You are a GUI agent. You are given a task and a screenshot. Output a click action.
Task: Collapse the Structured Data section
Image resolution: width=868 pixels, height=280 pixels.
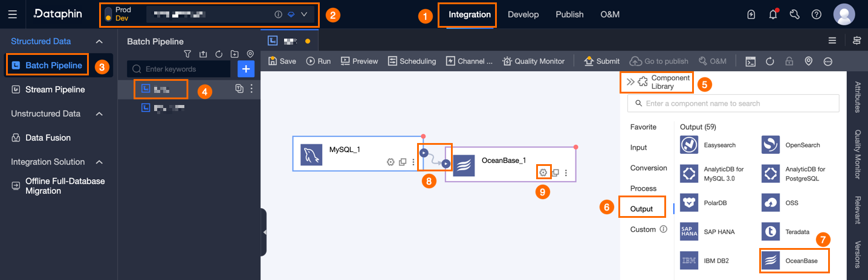(100, 41)
